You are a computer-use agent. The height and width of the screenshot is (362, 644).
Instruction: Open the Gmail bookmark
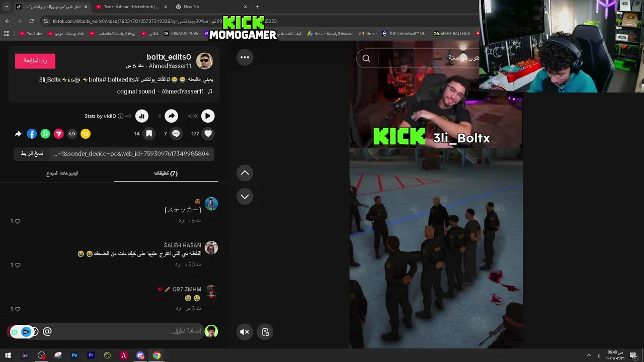(x=368, y=34)
